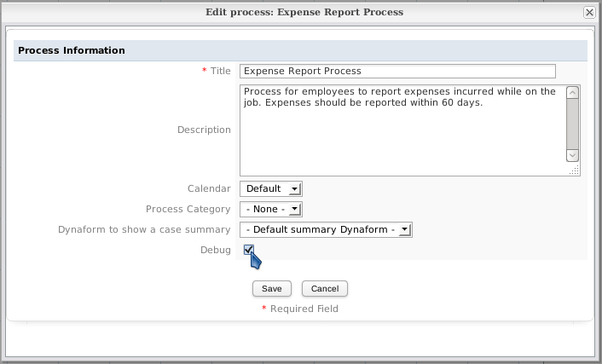Screen dimensions: 602x364
Task: Click the Process Information section header
Action: click(72, 50)
